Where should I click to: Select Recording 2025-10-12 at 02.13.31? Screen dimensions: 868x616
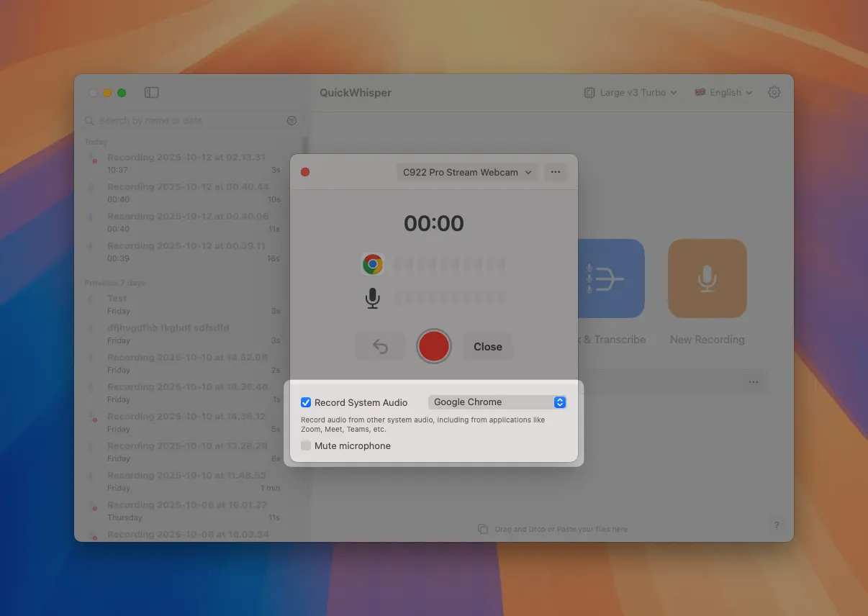(x=191, y=163)
